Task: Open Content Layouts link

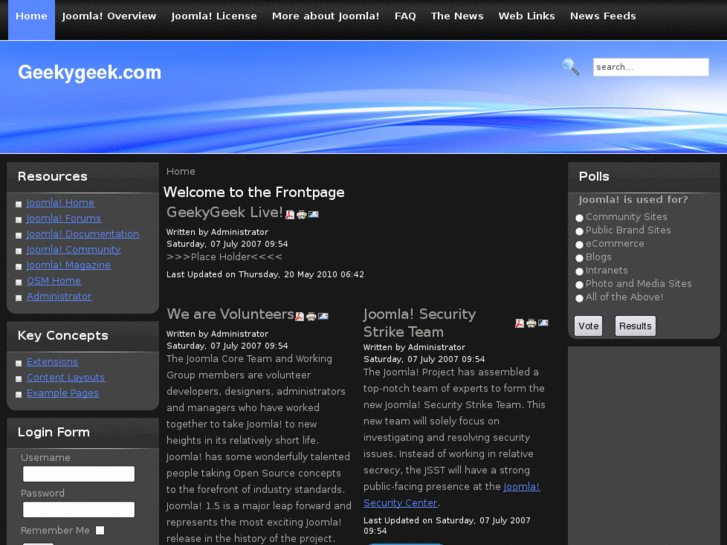Action: pos(65,378)
